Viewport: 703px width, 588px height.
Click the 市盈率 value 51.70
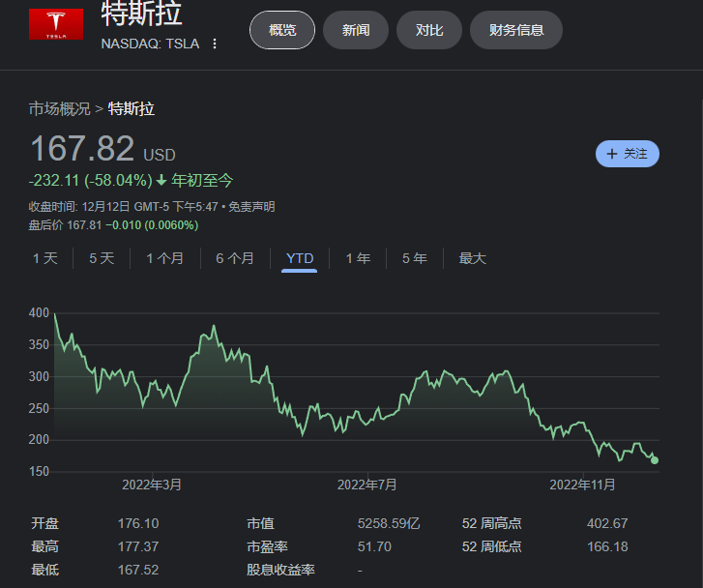point(374,546)
